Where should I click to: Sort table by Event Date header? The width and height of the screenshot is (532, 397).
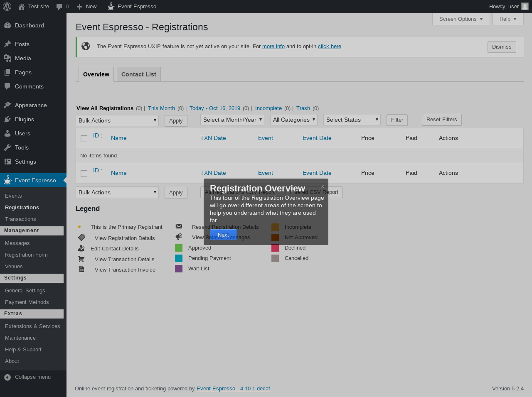(317, 138)
